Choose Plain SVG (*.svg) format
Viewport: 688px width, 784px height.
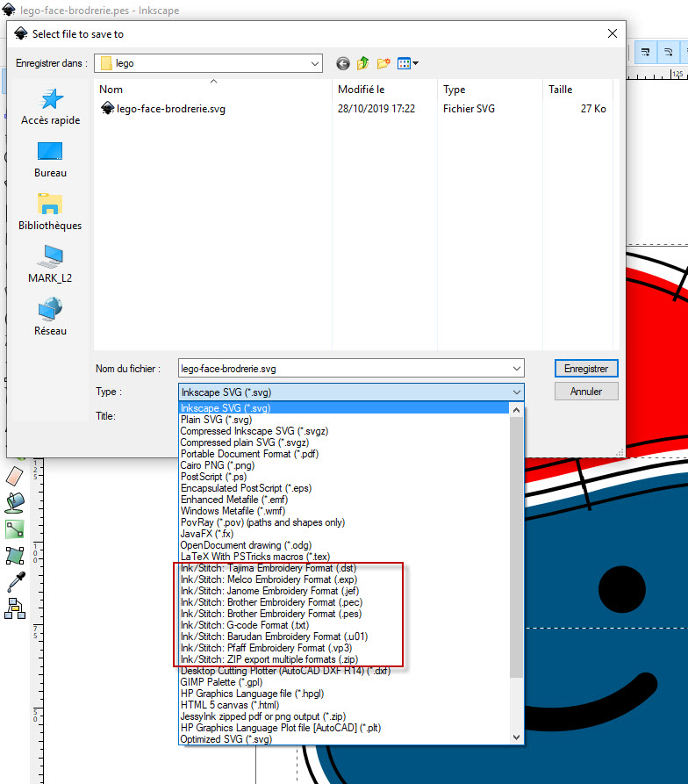tap(344, 420)
